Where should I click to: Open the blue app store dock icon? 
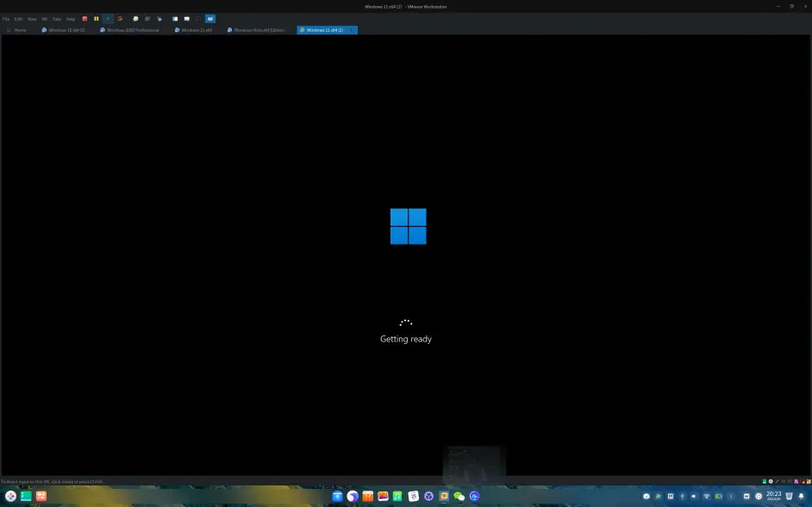338,497
